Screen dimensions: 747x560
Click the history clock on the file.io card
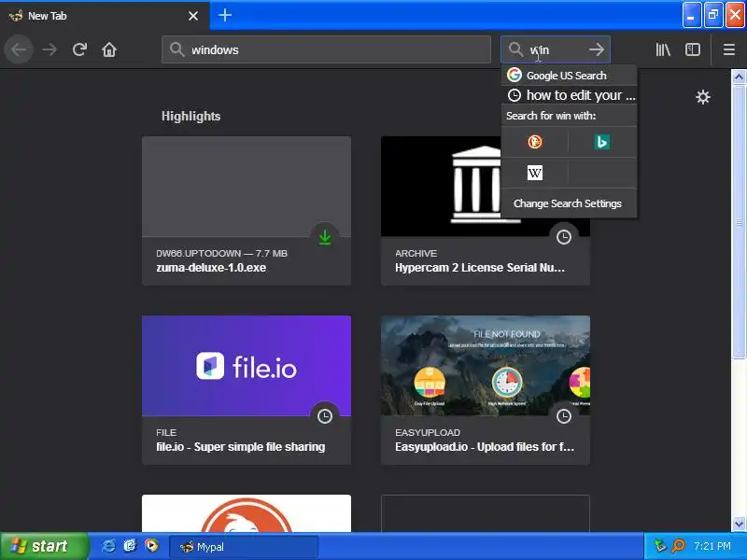pos(325,416)
